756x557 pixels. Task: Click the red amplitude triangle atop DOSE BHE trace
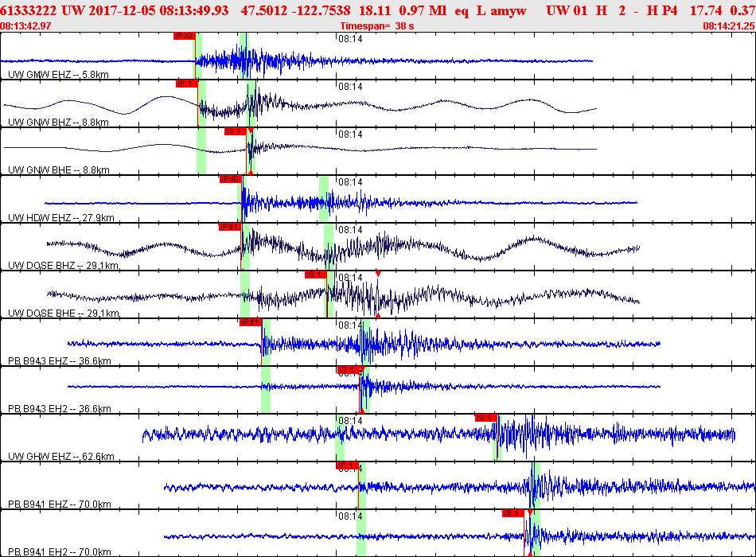point(378,274)
